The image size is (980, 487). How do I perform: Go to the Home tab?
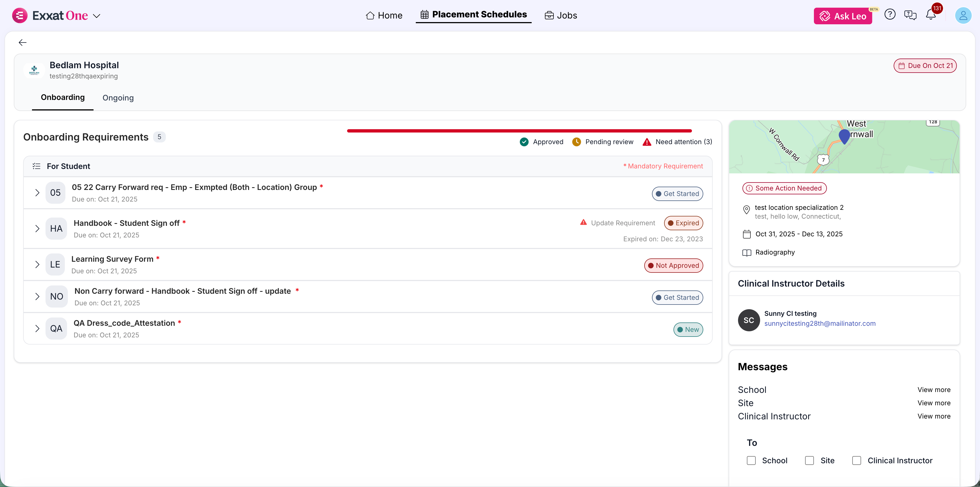pyautogui.click(x=384, y=16)
